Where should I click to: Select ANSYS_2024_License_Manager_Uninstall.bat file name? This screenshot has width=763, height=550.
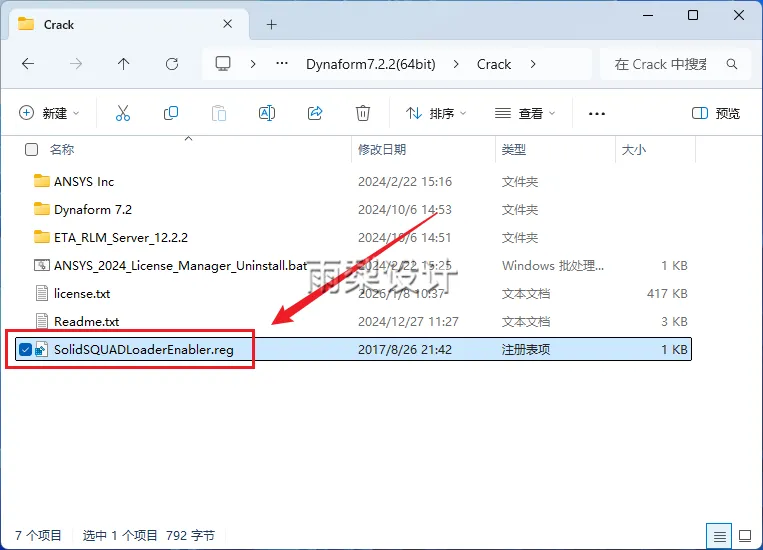coord(181,266)
